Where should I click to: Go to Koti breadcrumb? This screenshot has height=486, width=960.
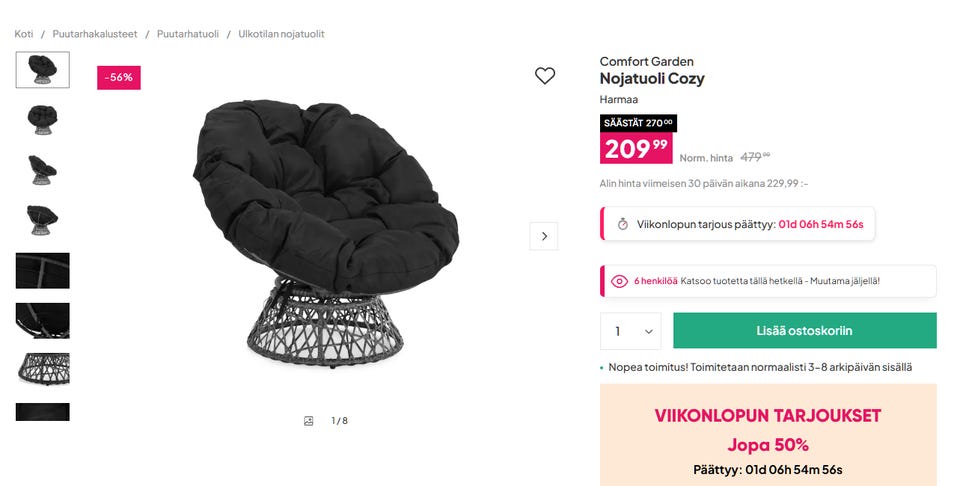tap(24, 34)
